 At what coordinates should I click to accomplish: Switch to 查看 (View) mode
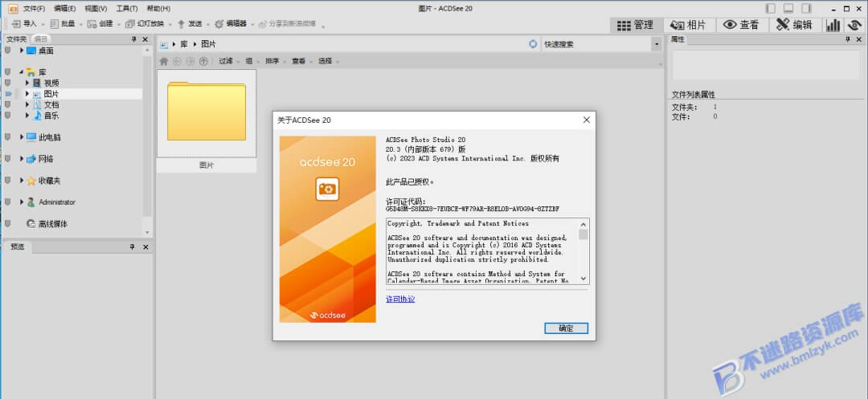click(x=741, y=25)
